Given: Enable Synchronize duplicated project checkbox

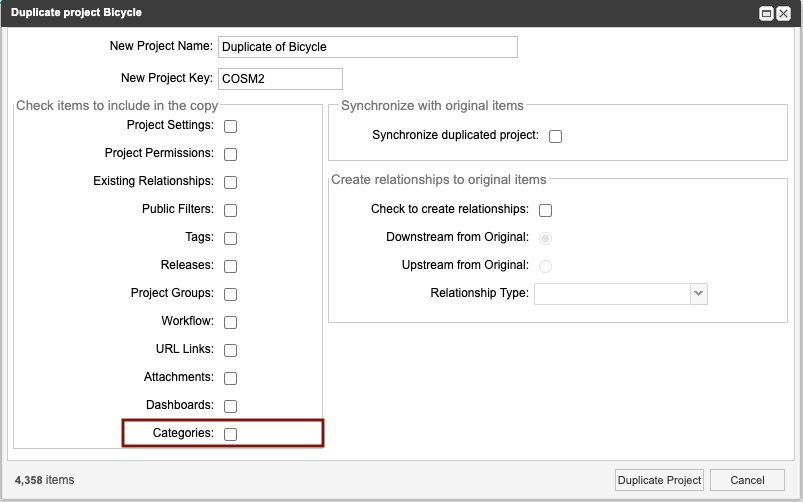Looking at the screenshot, I should click(x=555, y=136).
